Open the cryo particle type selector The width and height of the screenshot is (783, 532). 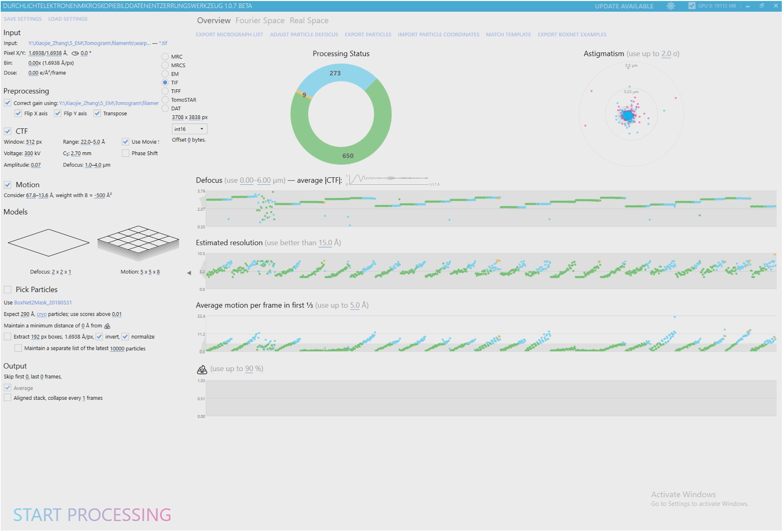41,314
